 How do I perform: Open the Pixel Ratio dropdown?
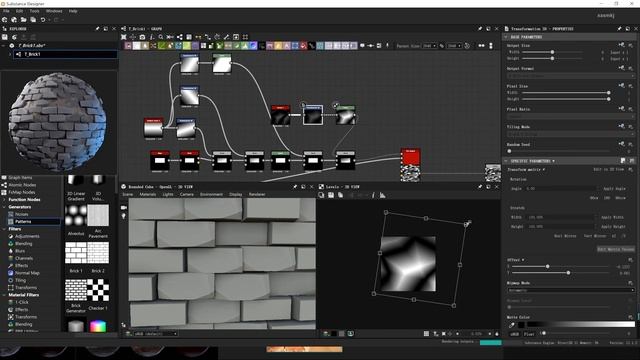(x=570, y=116)
